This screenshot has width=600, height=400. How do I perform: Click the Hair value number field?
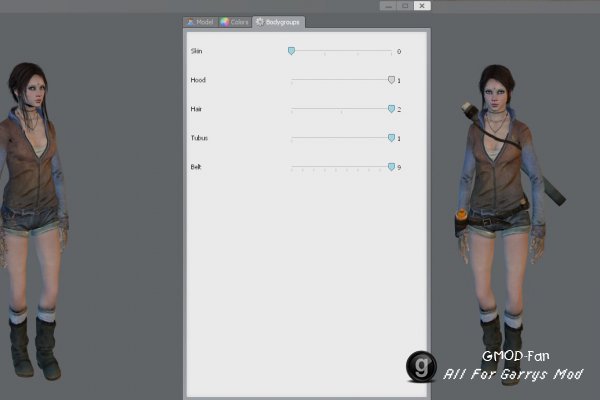coord(399,109)
